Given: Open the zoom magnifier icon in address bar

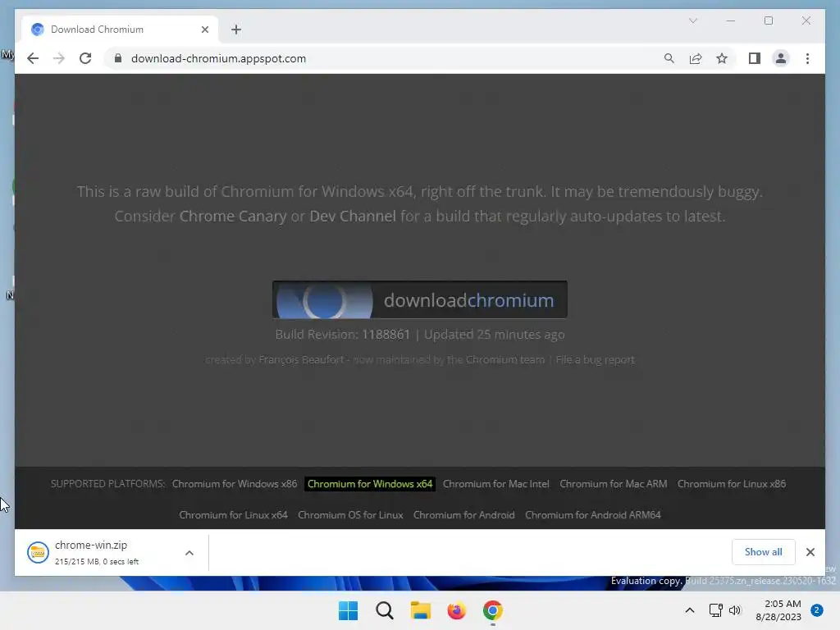Looking at the screenshot, I should pyautogui.click(x=669, y=58).
